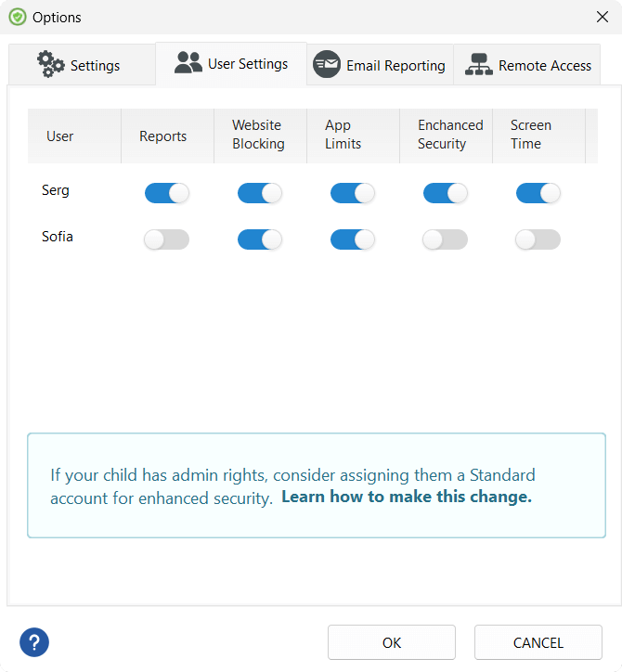The height and width of the screenshot is (672, 622).
Task: Click the envelope icon for Email Reporting
Action: point(327,64)
